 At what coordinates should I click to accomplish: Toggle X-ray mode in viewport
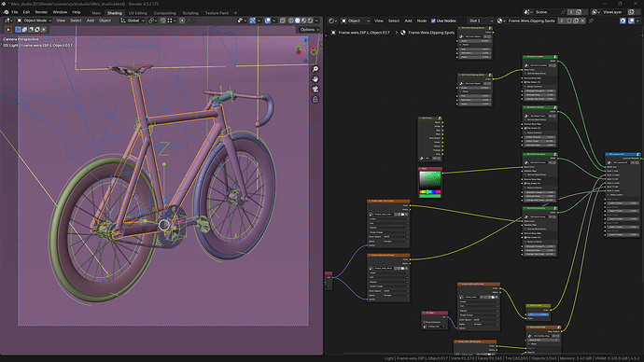pos(283,21)
